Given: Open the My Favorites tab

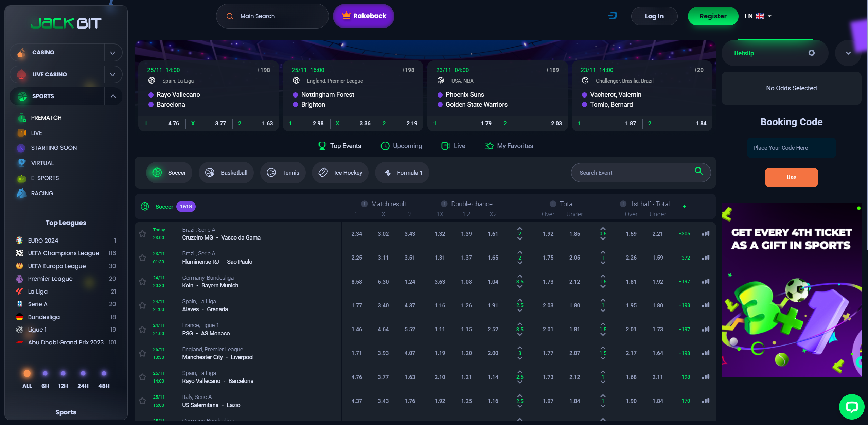Looking at the screenshot, I should coord(509,146).
